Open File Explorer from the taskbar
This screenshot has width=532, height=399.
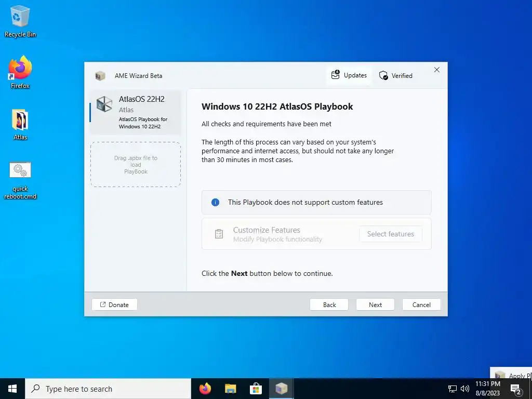(230, 389)
